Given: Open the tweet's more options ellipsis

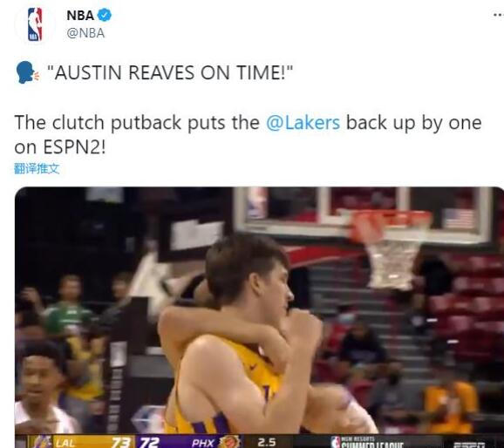Looking at the screenshot, I should (499, 15).
